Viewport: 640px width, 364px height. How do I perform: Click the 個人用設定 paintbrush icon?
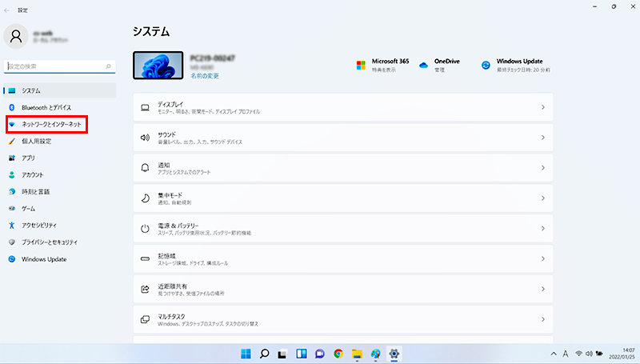click(x=12, y=141)
